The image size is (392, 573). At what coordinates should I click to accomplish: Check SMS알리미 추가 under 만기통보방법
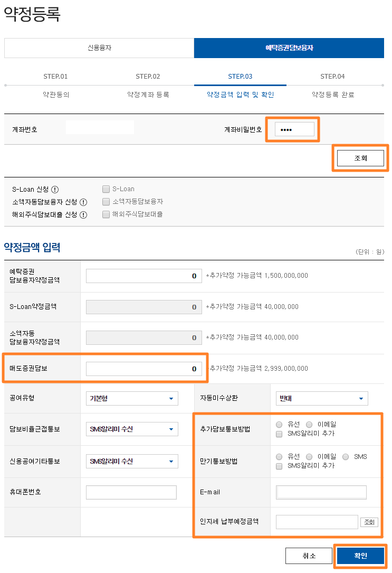[x=279, y=466]
